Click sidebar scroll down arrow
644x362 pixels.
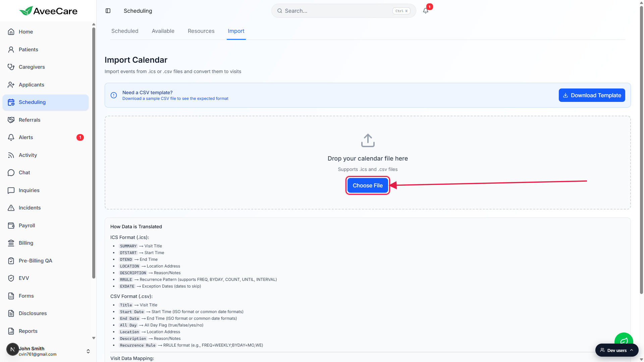pyautogui.click(x=94, y=338)
